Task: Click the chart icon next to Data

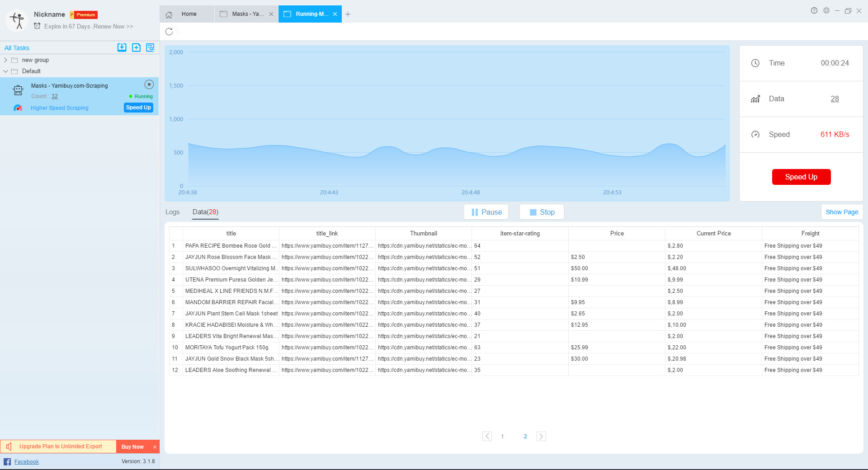Action: coord(755,99)
